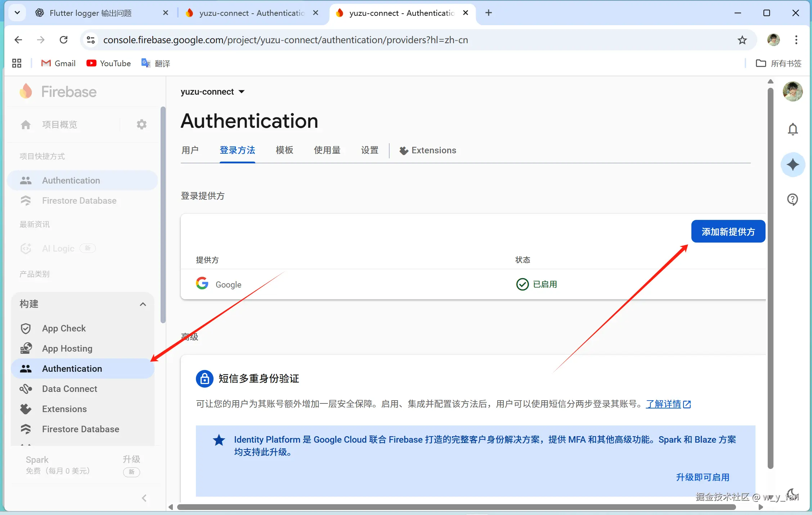The width and height of the screenshot is (812, 515).
Task: Go forward to the next page
Action: 41,40
